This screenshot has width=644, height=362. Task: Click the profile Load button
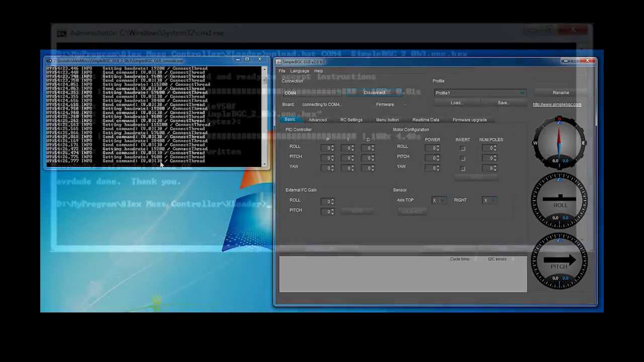click(x=456, y=103)
